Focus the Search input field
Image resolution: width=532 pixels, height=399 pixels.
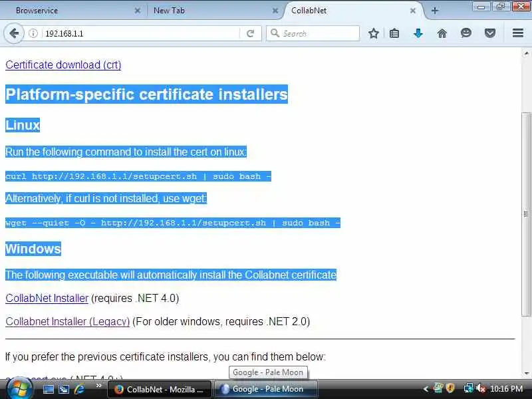coord(313,33)
